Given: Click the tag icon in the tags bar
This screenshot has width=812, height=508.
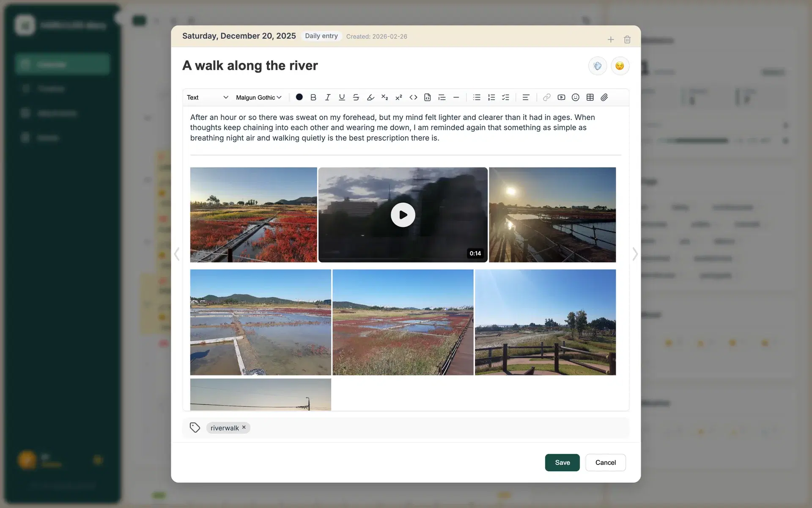Looking at the screenshot, I should tap(195, 428).
